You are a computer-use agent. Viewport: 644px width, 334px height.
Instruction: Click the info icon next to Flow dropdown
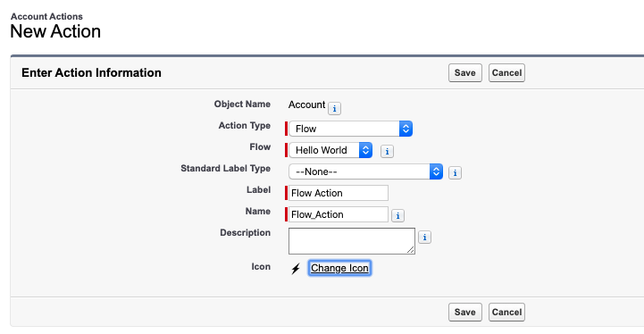(387, 151)
